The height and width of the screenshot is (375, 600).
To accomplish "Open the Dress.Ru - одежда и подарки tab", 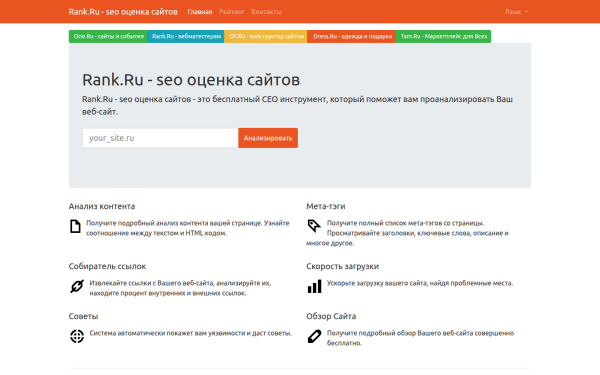I will pyautogui.click(x=352, y=36).
